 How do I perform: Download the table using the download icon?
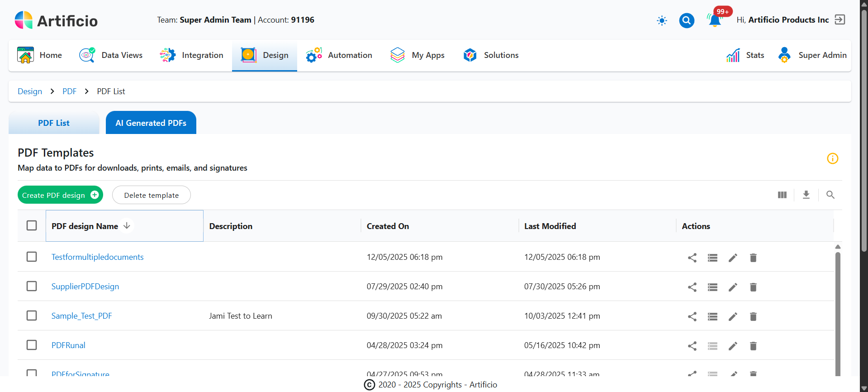click(806, 195)
